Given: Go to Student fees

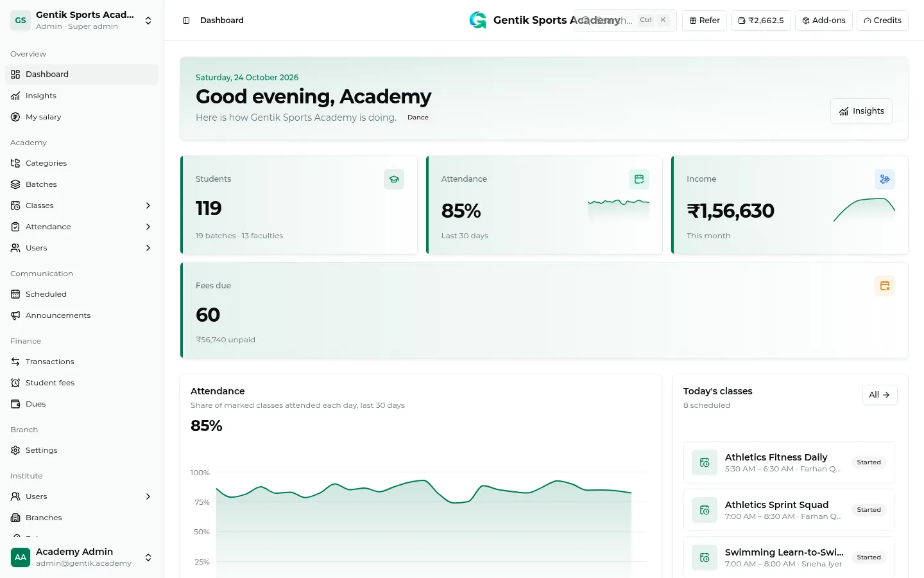Looking at the screenshot, I should point(81,383).
